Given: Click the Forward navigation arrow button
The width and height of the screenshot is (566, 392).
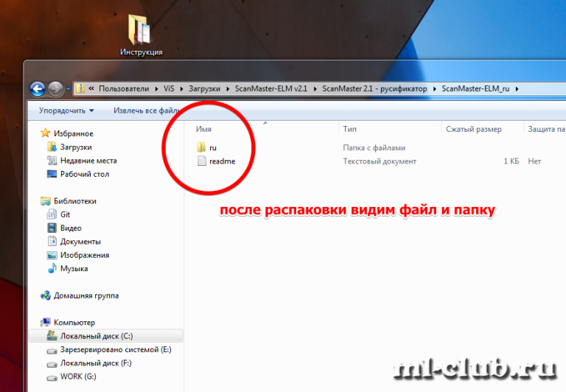Looking at the screenshot, I should 56,89.
